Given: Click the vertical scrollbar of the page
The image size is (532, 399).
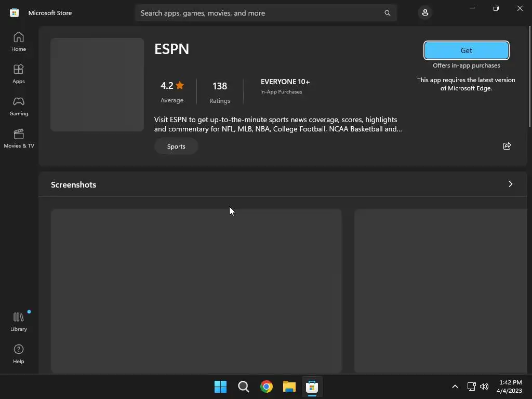Looking at the screenshot, I should point(530,76).
